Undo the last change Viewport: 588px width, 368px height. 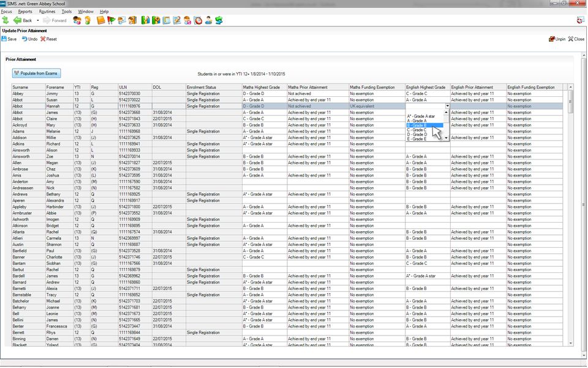[29, 39]
